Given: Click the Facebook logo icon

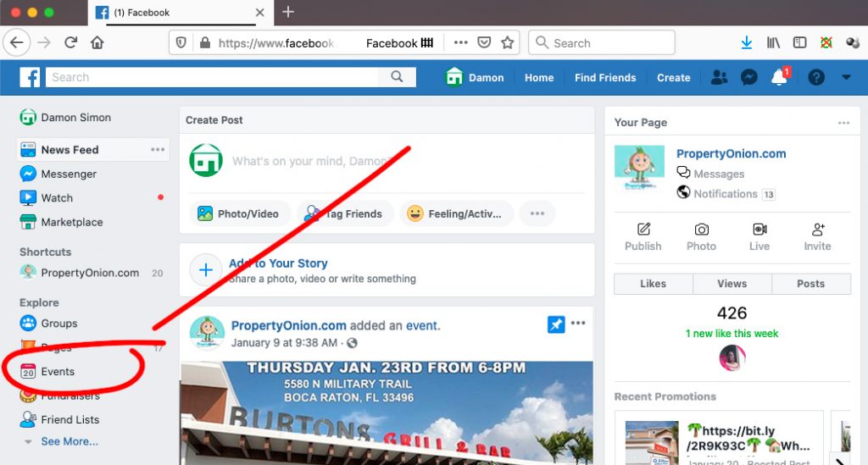Looking at the screenshot, I should pos(30,77).
